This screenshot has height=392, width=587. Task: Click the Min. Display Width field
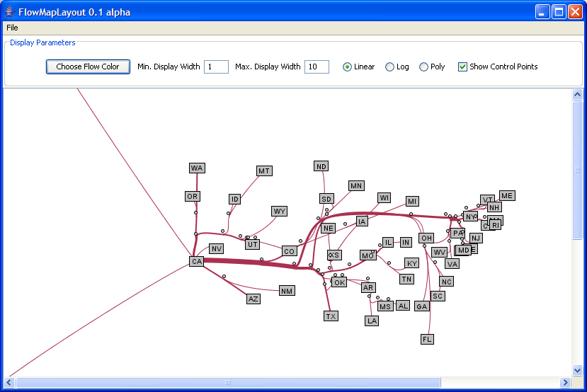(x=216, y=67)
